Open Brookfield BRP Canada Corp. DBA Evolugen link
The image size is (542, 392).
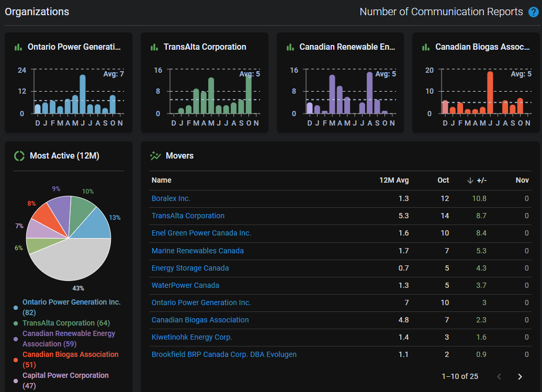(224, 354)
